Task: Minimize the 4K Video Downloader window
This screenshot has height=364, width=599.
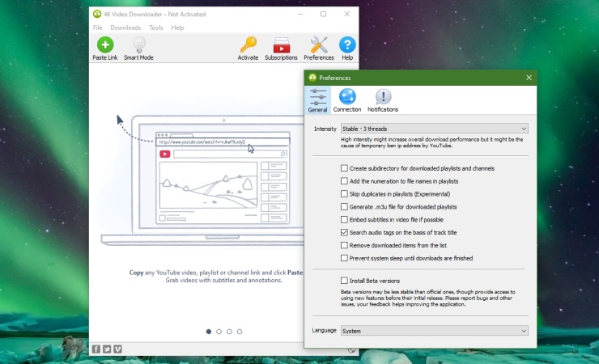Action: (x=300, y=14)
